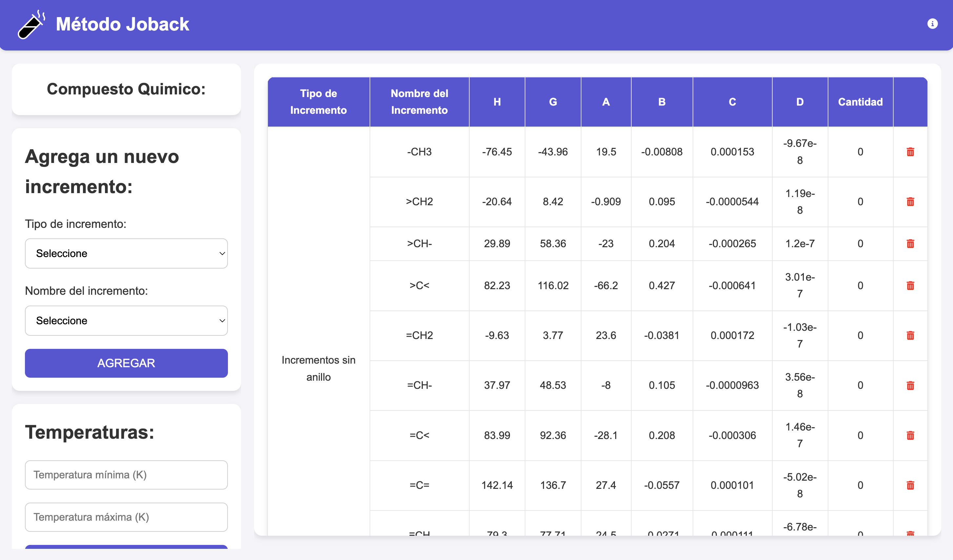Click the Incrementos sin anillo cell

[x=318, y=369]
